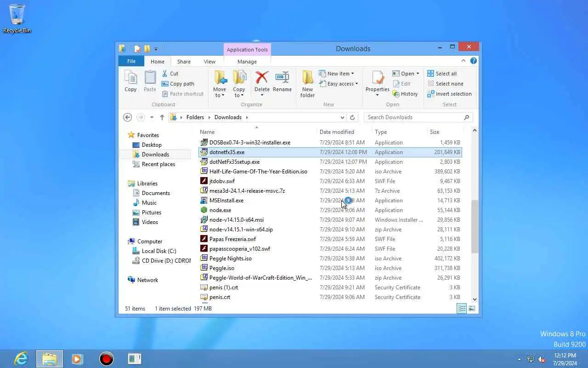Click in the Search Downloads field
The image size is (588, 368).
418,117
